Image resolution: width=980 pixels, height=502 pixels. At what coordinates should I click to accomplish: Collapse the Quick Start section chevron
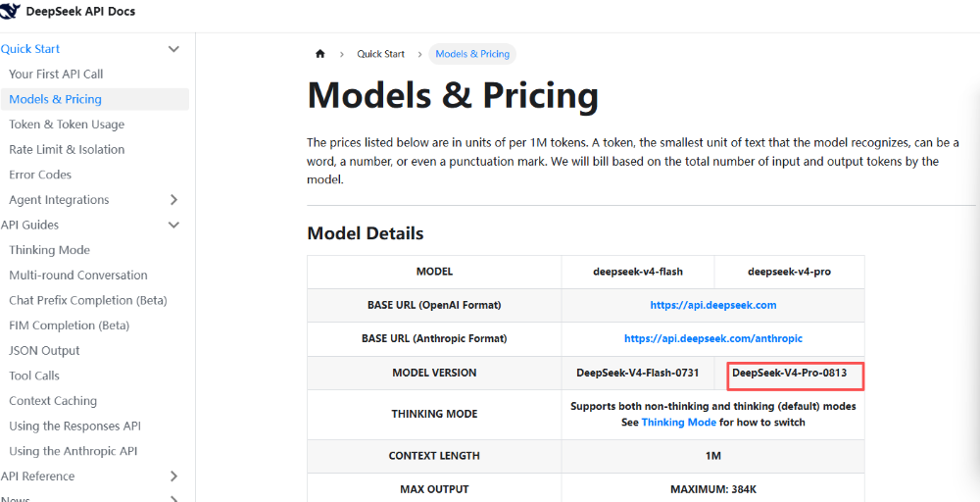(173, 49)
